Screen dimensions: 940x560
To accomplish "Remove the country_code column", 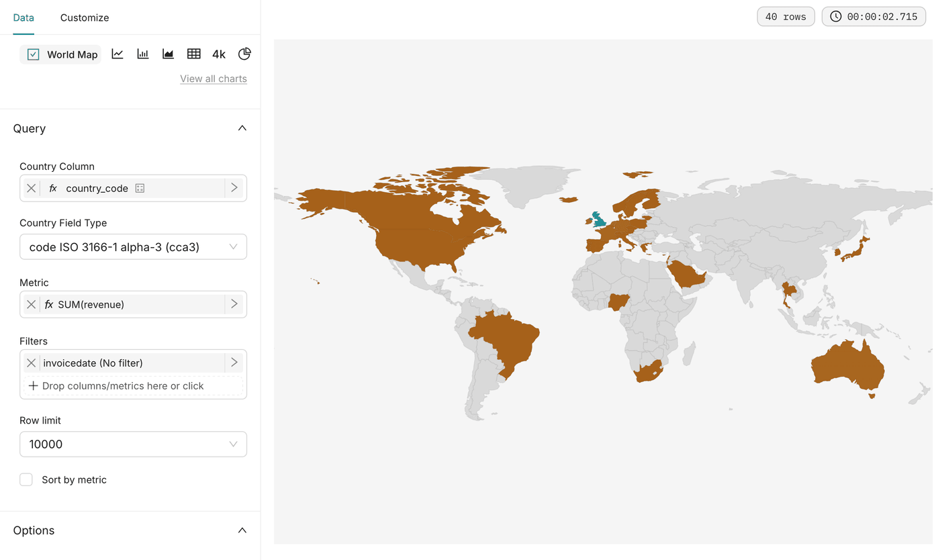I will pyautogui.click(x=32, y=188).
